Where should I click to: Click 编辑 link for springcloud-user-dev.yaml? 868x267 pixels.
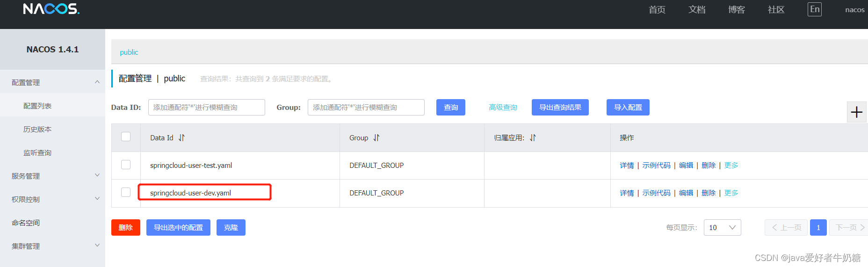(x=686, y=193)
